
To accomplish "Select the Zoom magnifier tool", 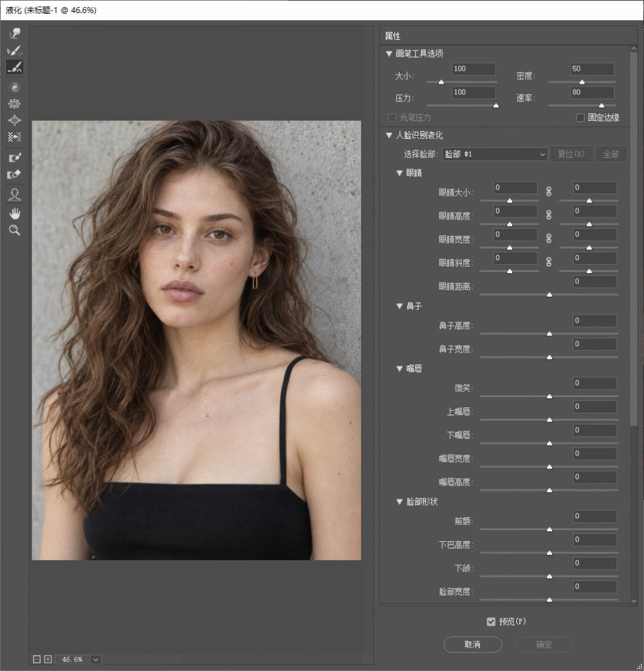I will coord(14,230).
